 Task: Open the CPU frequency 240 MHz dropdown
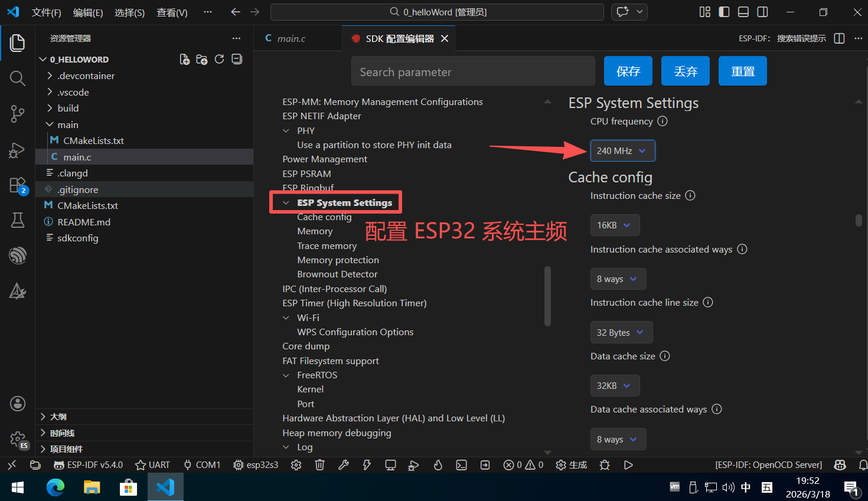[x=622, y=150]
